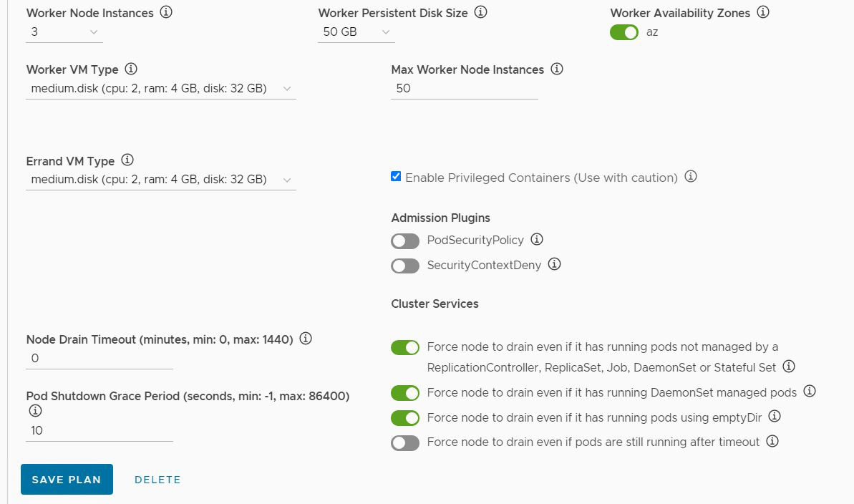Uncheck Enable Privileged Containers checkbox
Screen dimensions: 854x504
pyautogui.click(x=396, y=177)
